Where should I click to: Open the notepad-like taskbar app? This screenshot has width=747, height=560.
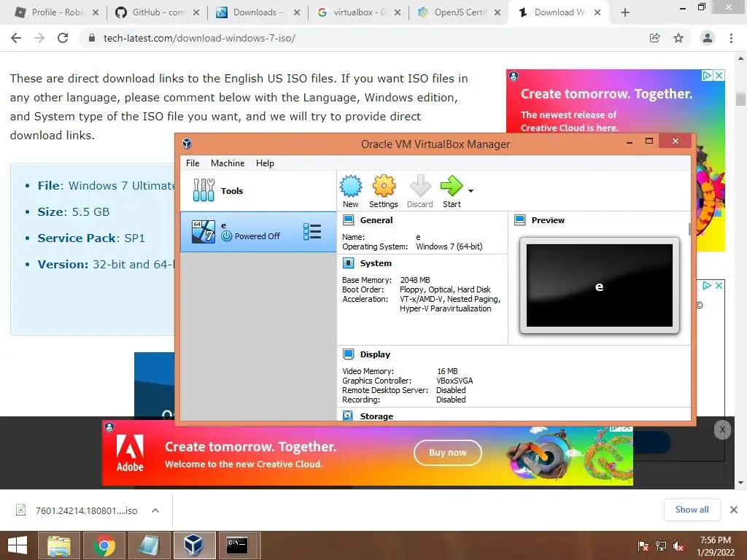149,545
